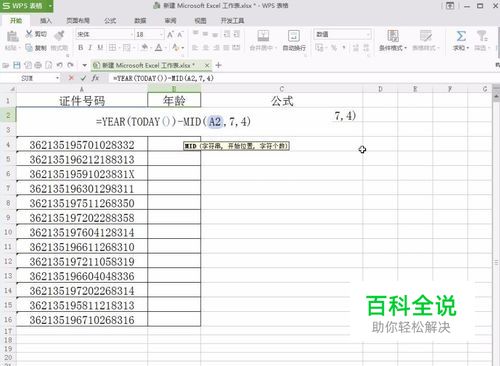Toggle Underline formatting
Viewport: 500px width, 366px height.
click(x=100, y=48)
